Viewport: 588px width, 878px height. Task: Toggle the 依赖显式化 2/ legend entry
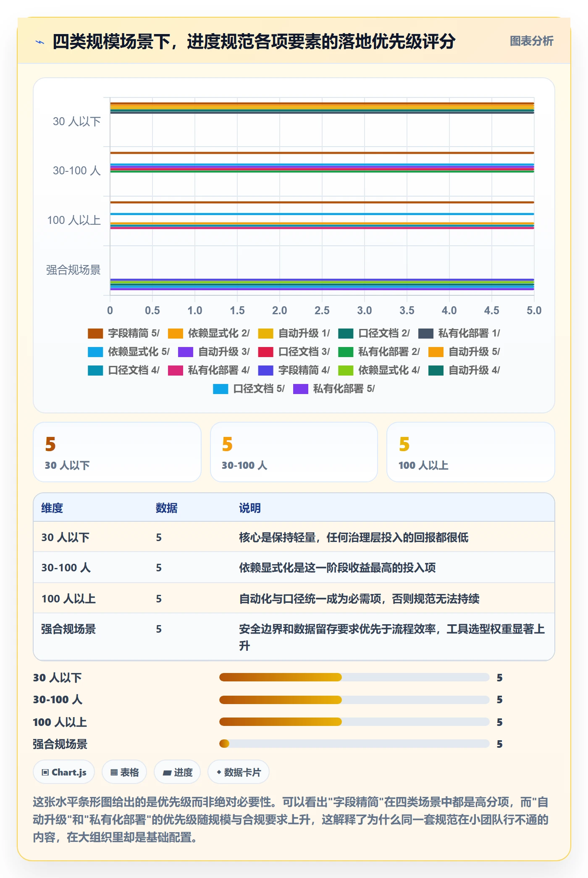209,333
